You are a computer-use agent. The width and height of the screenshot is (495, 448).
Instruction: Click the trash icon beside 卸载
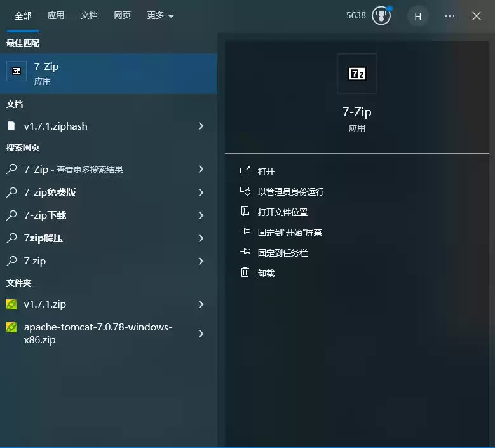(x=245, y=272)
